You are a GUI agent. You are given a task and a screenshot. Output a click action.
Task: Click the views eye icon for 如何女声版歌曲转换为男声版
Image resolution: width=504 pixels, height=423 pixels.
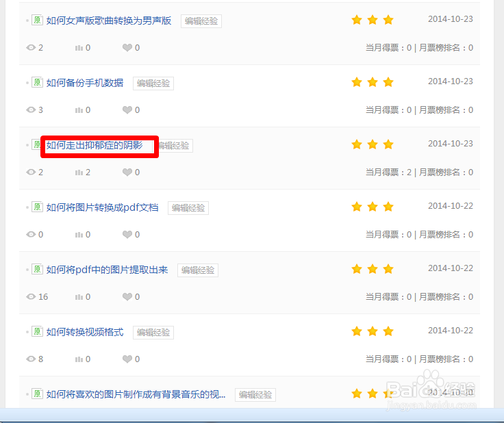coord(31,48)
